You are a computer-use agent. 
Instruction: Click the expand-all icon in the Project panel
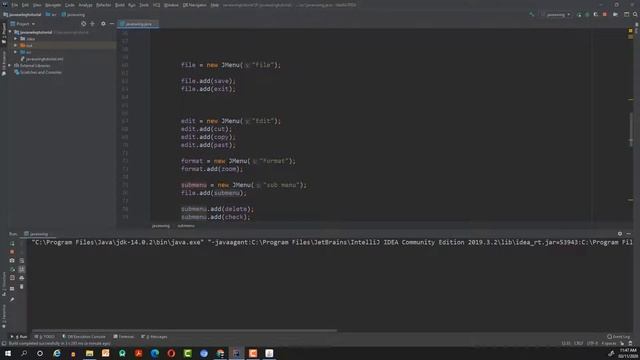93,24
